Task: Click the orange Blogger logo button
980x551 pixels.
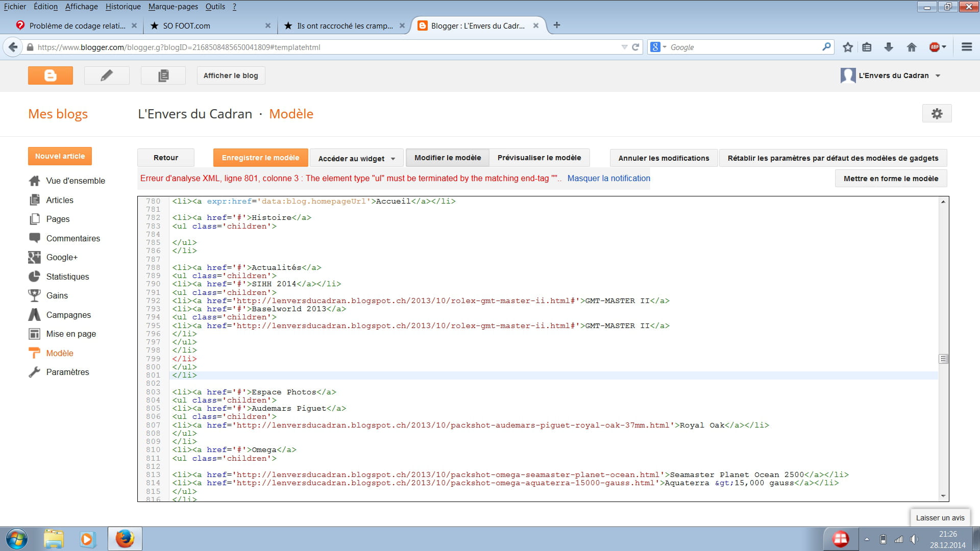Action: [50, 76]
